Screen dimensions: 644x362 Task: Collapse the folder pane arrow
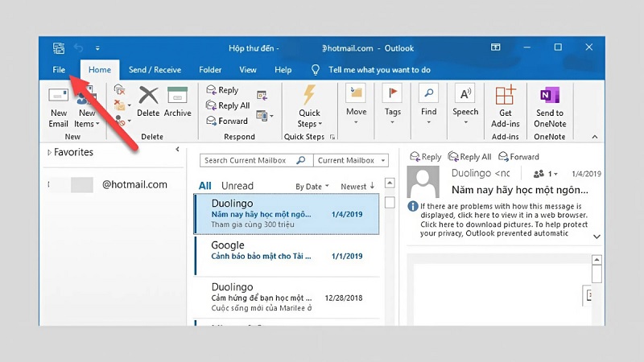point(177,150)
